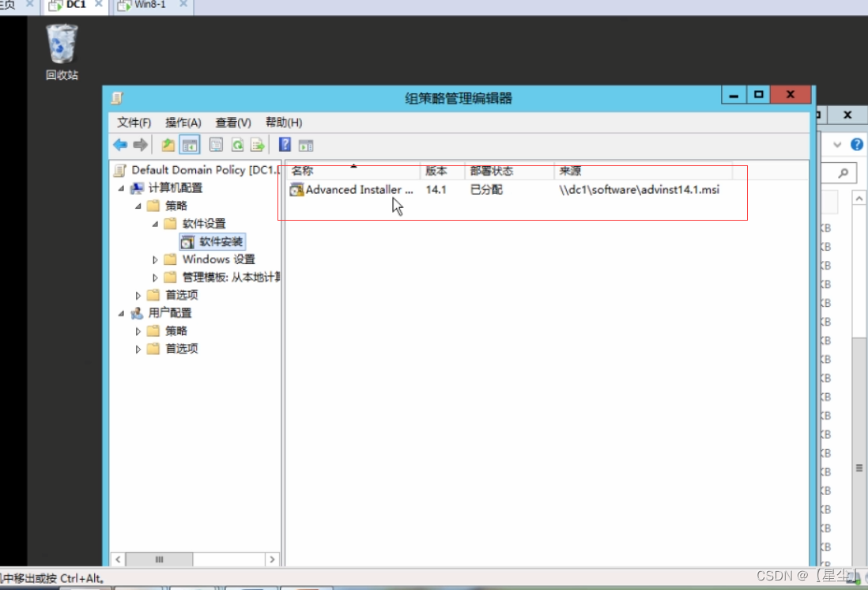868x590 pixels.
Task: Click the blue help icon in background window
Action: (857, 145)
